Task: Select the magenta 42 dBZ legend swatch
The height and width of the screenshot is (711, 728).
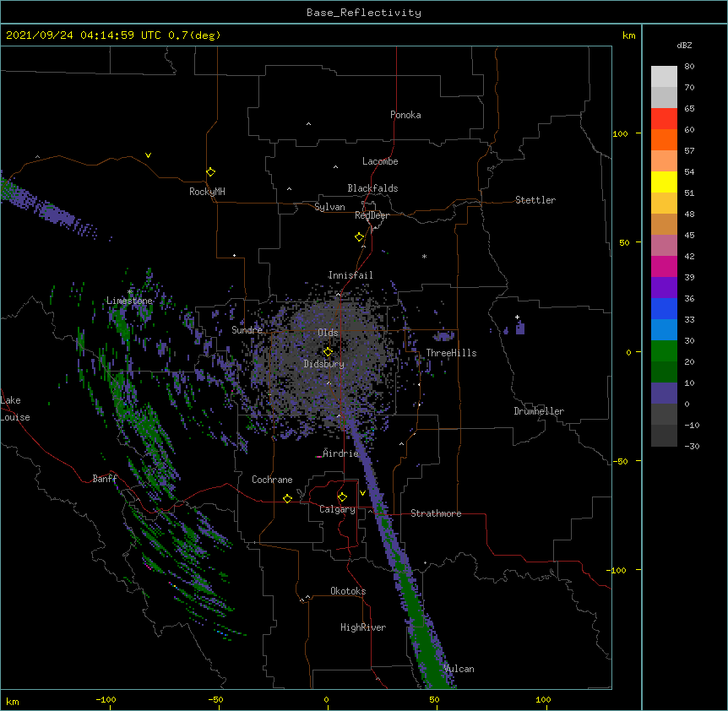Action: pyautogui.click(x=664, y=266)
